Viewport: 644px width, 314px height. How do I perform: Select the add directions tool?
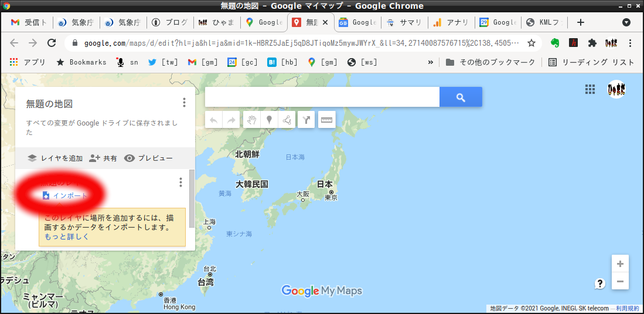point(306,120)
